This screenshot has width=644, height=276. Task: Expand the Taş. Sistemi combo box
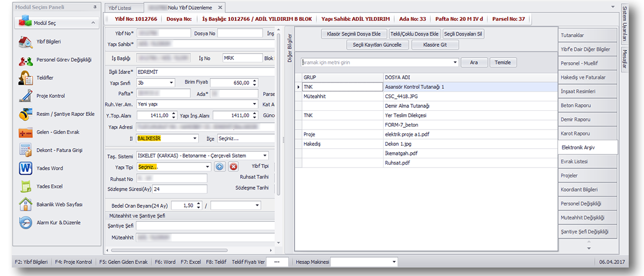coord(265,156)
